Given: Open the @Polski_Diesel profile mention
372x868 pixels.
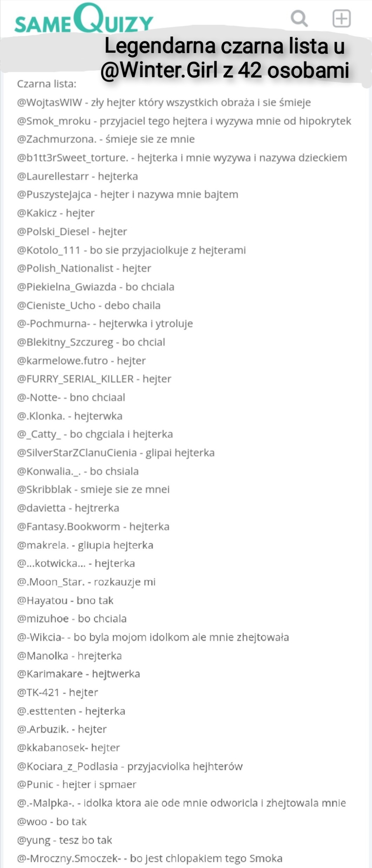Looking at the screenshot, I should pos(53,232).
